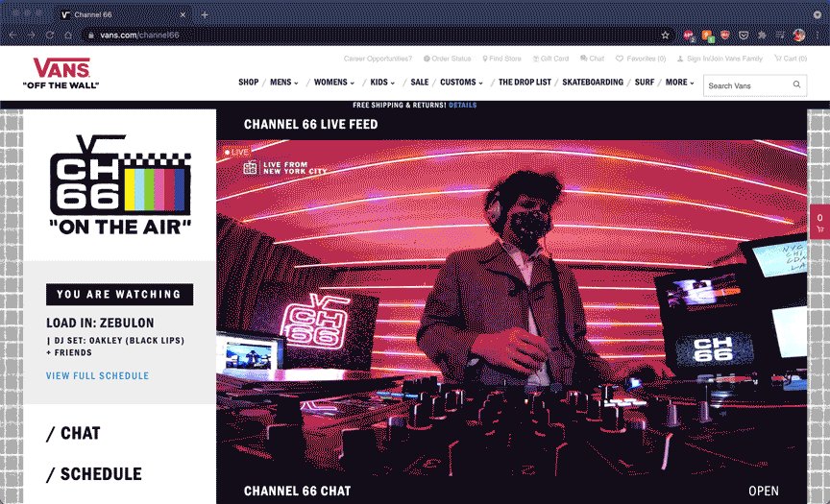Image resolution: width=830 pixels, height=504 pixels.
Task: Click the search magnifier icon in Search Vans
Action: [x=796, y=84]
